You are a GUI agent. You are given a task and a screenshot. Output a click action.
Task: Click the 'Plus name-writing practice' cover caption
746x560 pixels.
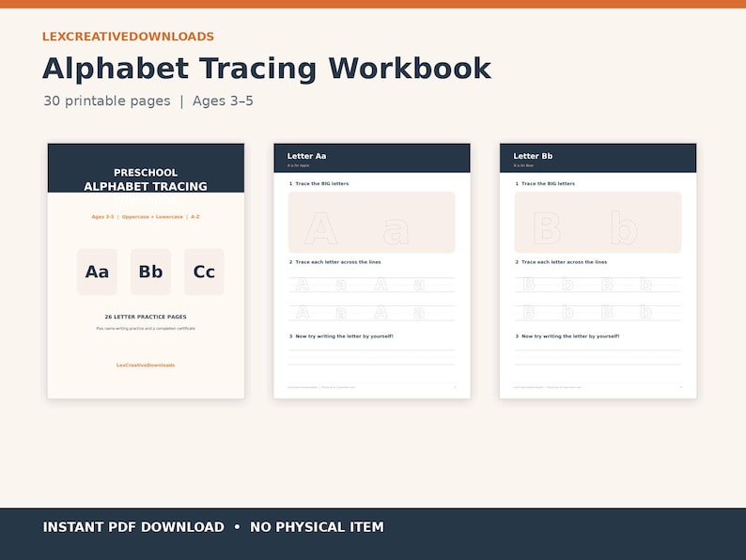(146, 328)
